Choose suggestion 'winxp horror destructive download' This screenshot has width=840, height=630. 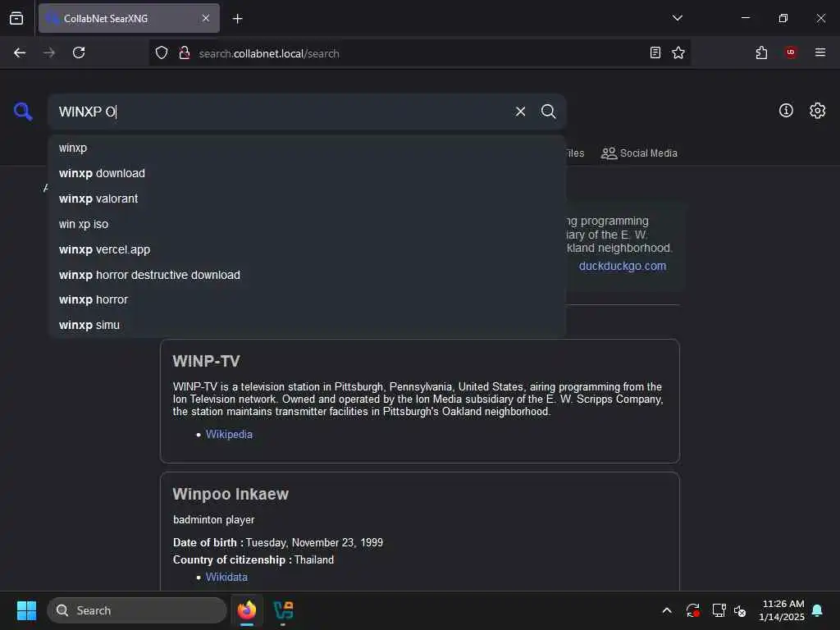pyautogui.click(x=307, y=275)
